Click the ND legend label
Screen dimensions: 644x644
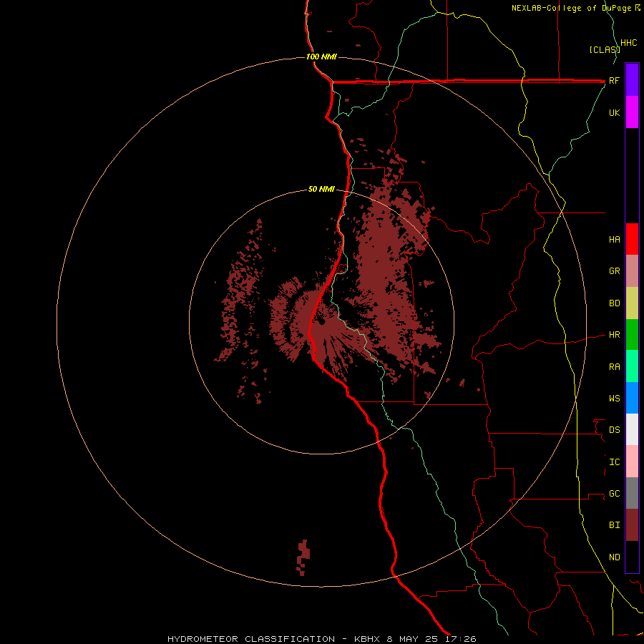point(615,557)
